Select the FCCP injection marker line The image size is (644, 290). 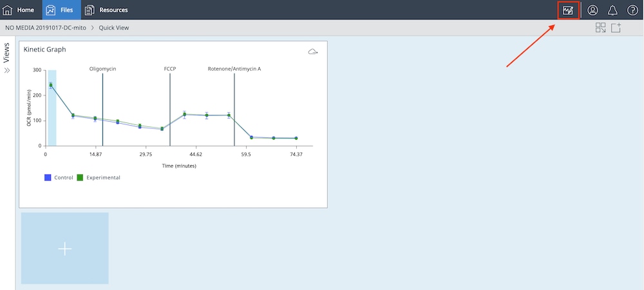(x=170, y=110)
